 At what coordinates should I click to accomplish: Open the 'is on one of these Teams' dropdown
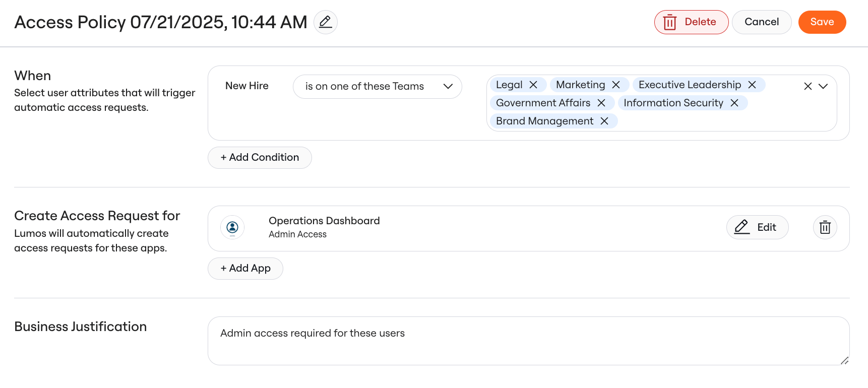(x=378, y=87)
